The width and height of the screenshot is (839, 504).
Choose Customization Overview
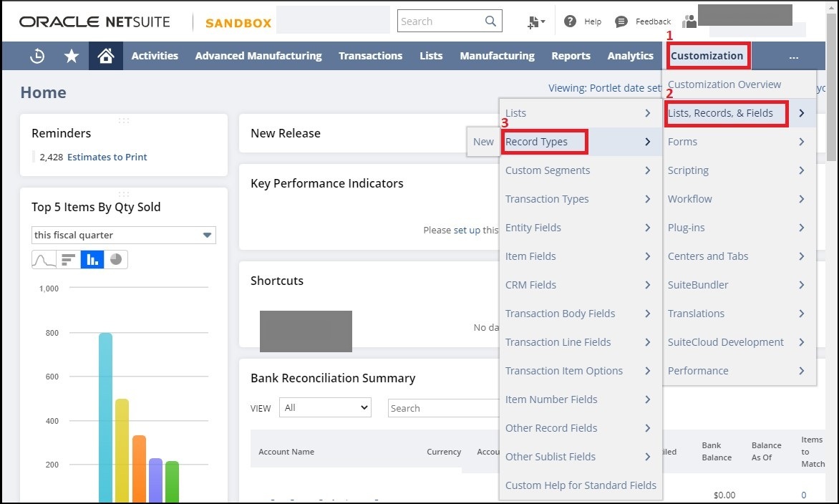724,84
